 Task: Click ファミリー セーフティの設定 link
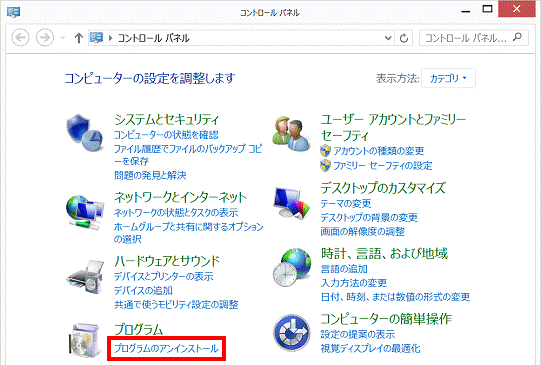383,166
